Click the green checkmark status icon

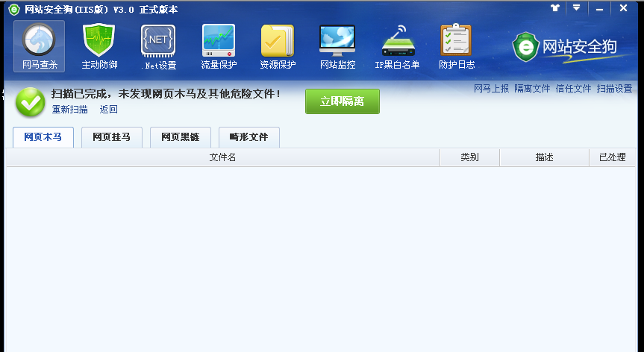(x=31, y=102)
